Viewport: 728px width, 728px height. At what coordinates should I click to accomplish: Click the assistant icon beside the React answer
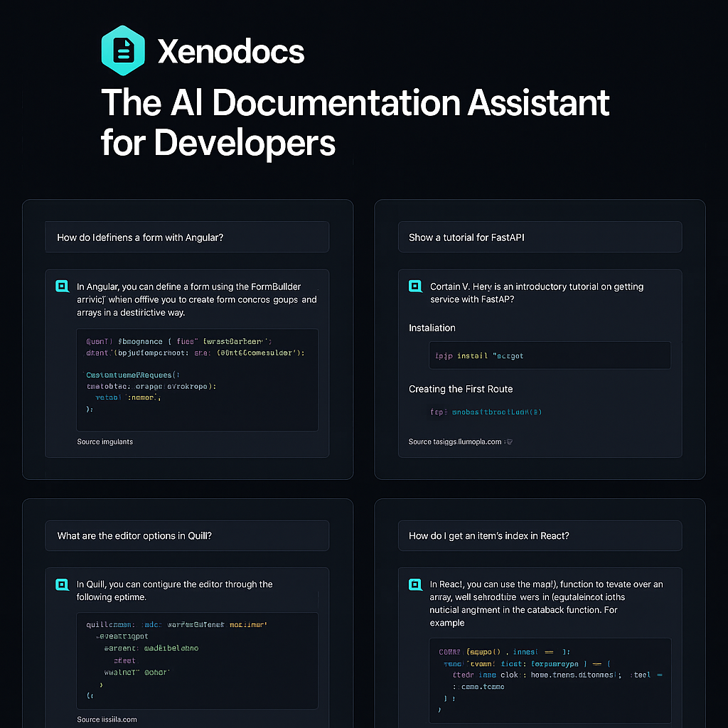[x=415, y=584]
